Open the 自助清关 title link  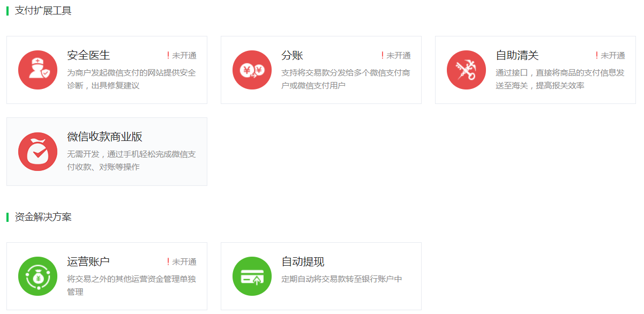click(517, 55)
